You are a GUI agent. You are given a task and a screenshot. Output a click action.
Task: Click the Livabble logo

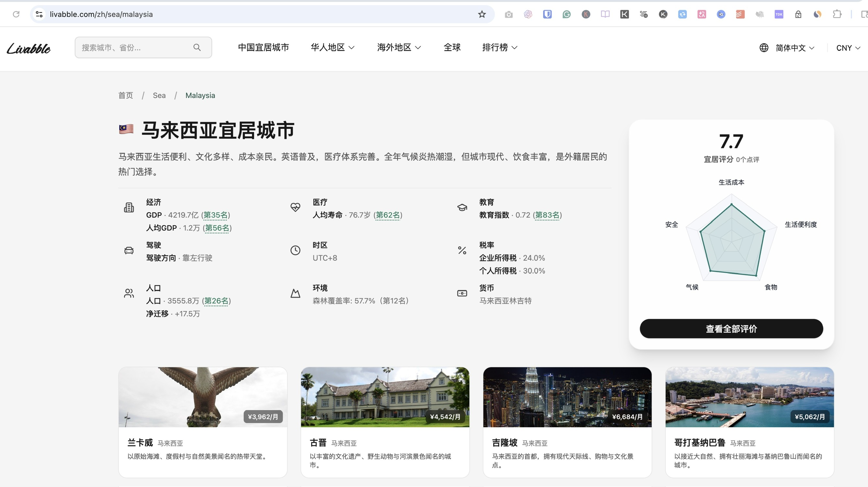pyautogui.click(x=29, y=48)
